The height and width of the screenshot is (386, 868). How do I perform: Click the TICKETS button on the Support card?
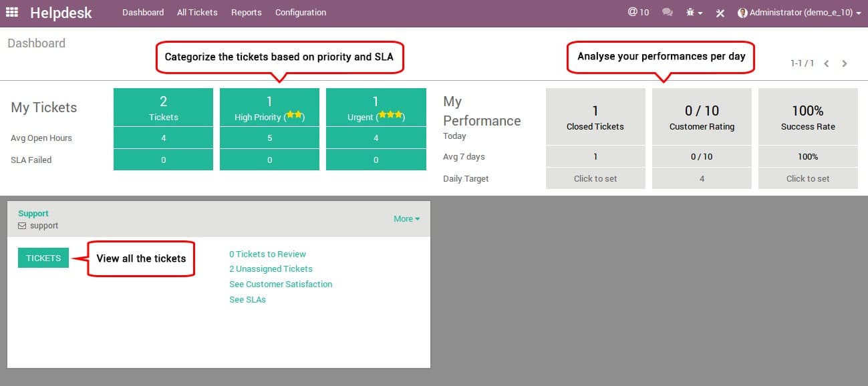pos(43,258)
